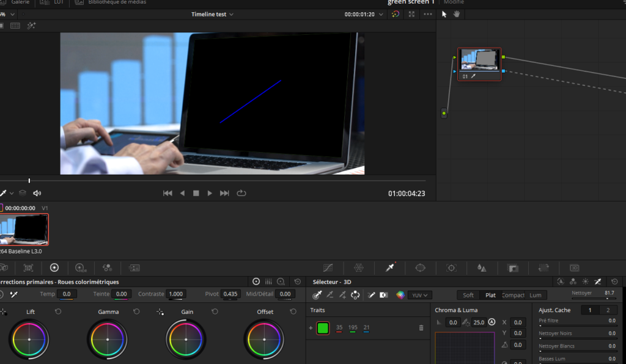Screen dimensions: 626x364
Task: Open the Blur and Sharpen palette
Action: pyautogui.click(x=482, y=268)
